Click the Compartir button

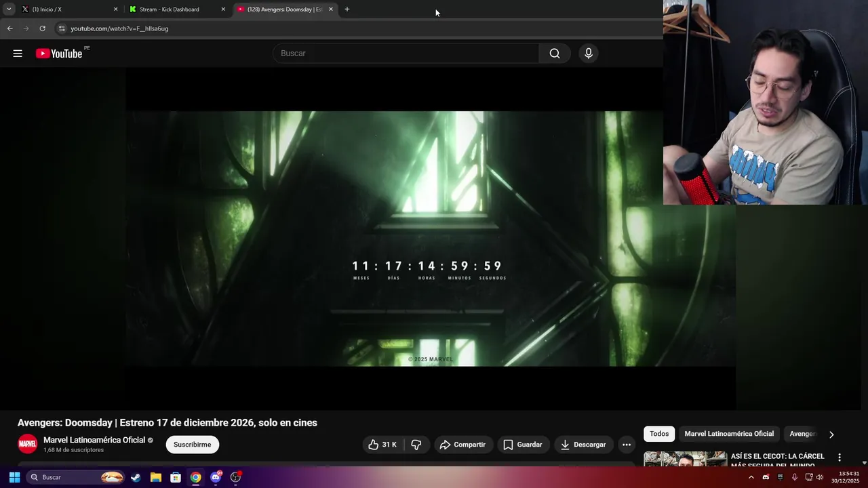point(463,445)
